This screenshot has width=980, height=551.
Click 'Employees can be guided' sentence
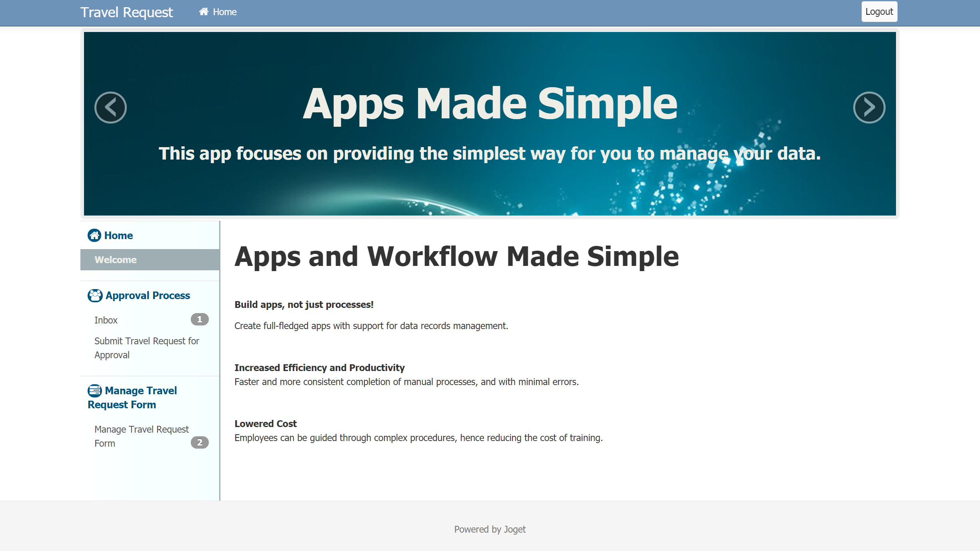[x=418, y=438]
